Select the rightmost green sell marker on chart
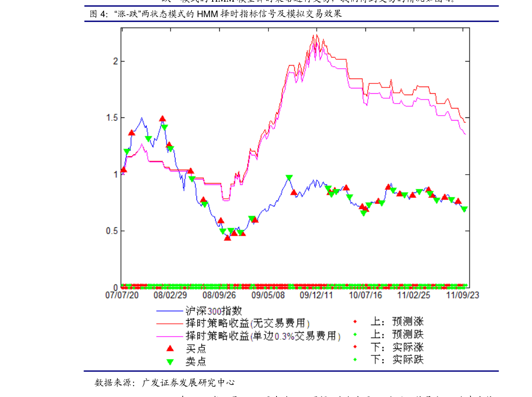This screenshot has width=532, height=397. [464, 209]
